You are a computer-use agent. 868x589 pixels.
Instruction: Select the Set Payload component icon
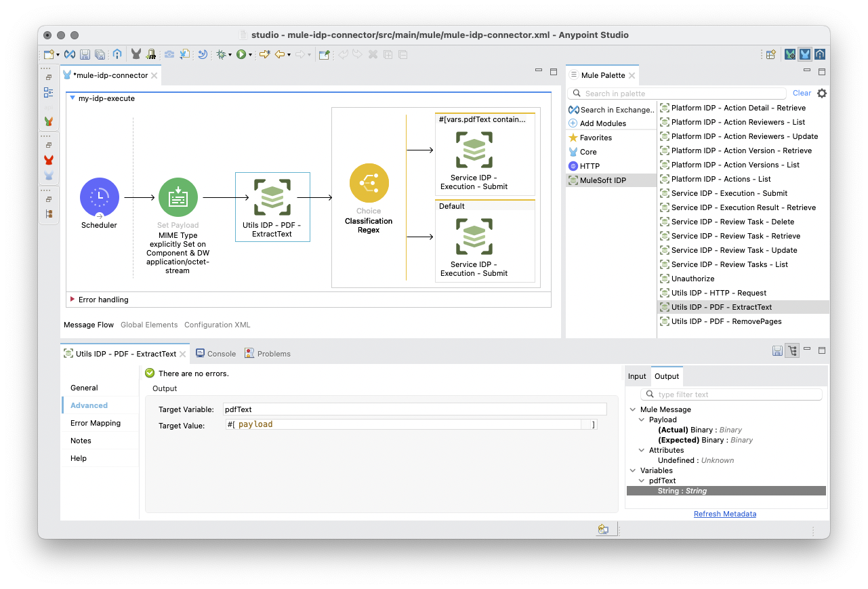178,197
